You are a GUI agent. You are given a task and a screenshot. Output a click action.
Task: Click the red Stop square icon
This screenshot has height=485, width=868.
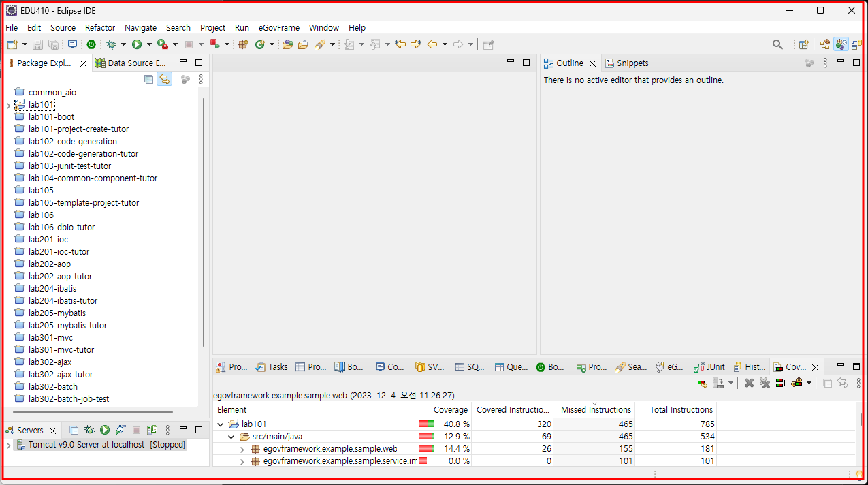coord(189,44)
